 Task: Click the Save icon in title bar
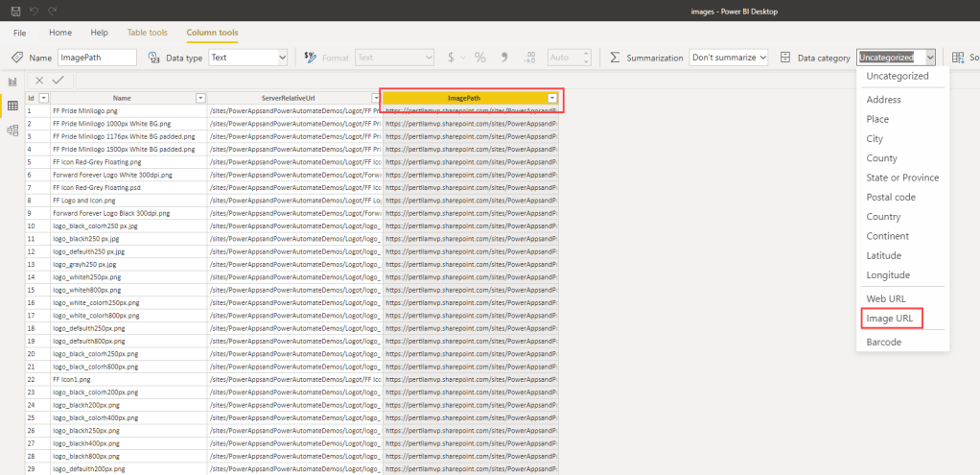tap(15, 10)
